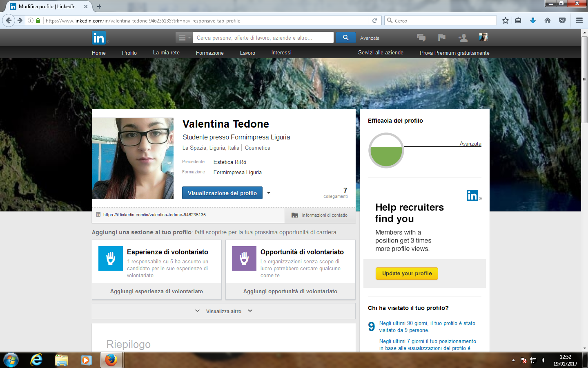The width and height of the screenshot is (588, 368).
Task: Open Windows Explorer folder on taskbar
Action: coord(62,360)
